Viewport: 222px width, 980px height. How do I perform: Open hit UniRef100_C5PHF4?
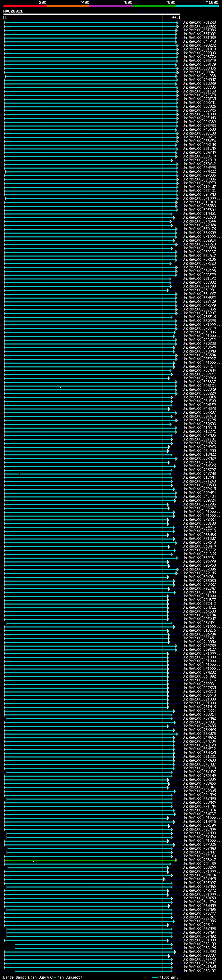[199, 493]
